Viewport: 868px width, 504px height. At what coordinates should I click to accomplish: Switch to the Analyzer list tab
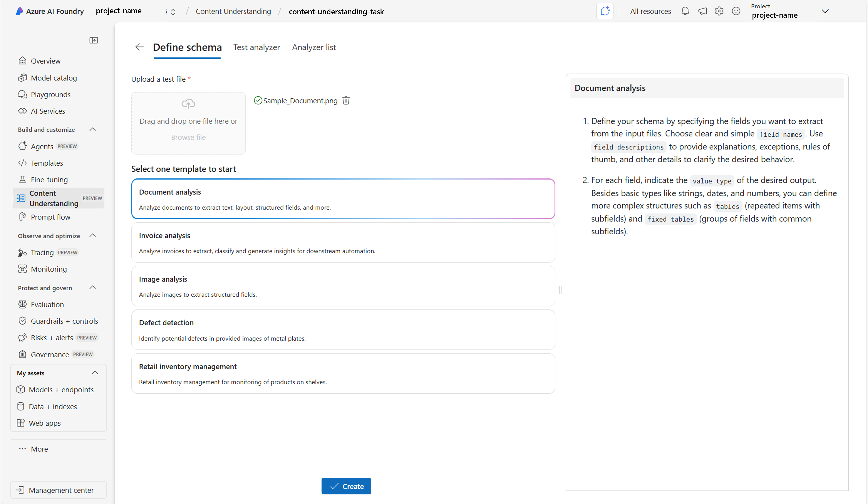[x=314, y=47]
